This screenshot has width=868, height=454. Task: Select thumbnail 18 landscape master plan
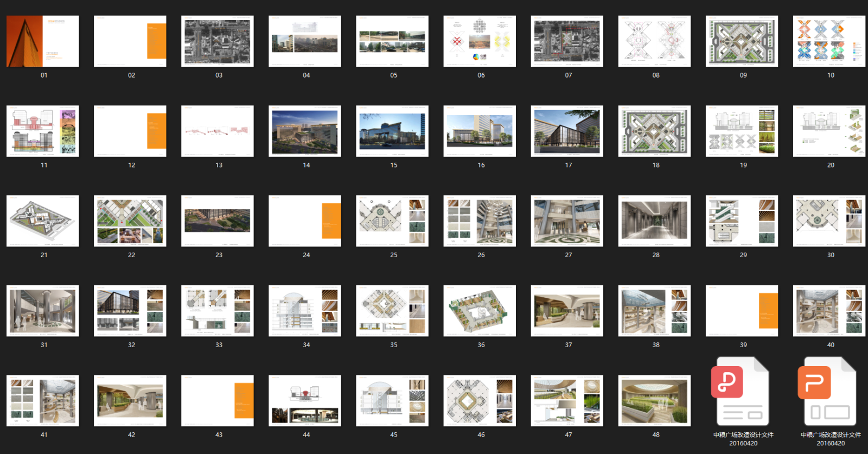(654, 131)
